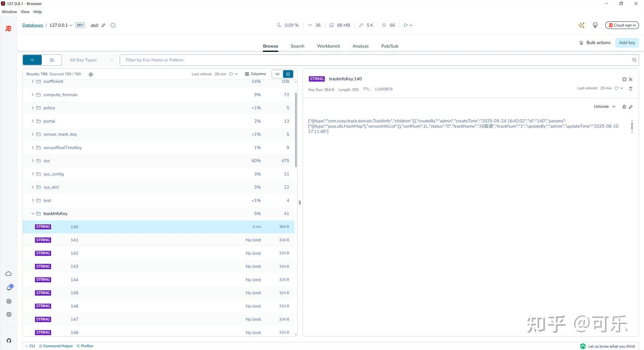The image size is (644, 350).
Task: Refresh the key list
Action: tap(231, 74)
